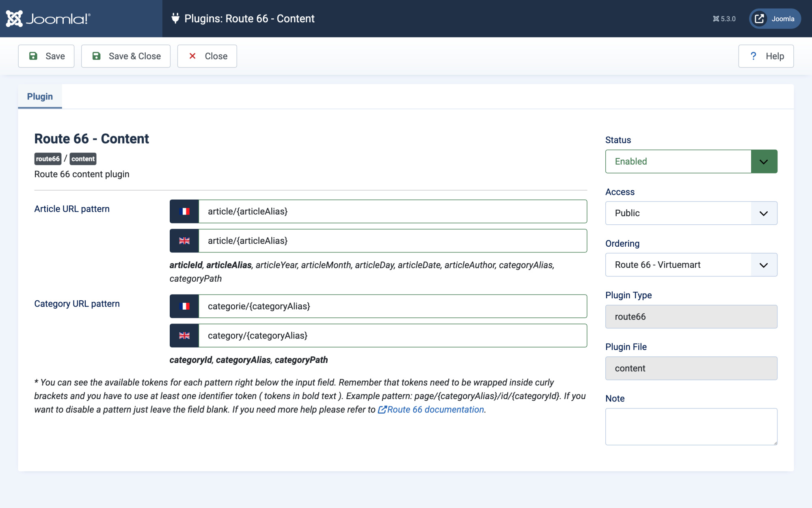Viewport: 812px width, 508px height.
Task: Click the Plugin Type field route66
Action: pos(691,317)
